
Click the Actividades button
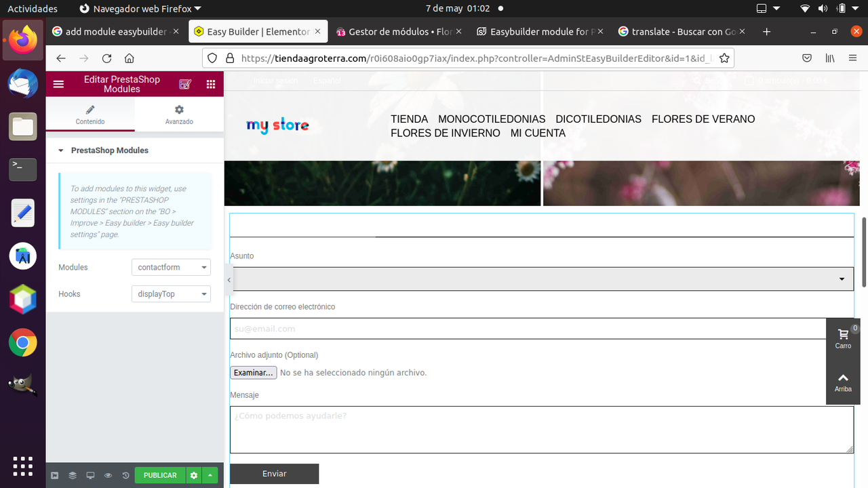click(33, 9)
